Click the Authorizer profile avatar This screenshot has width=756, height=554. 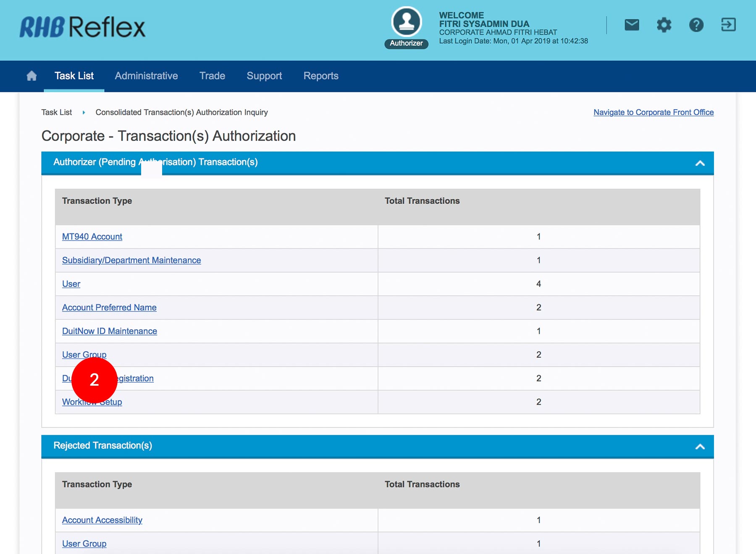pyautogui.click(x=406, y=22)
